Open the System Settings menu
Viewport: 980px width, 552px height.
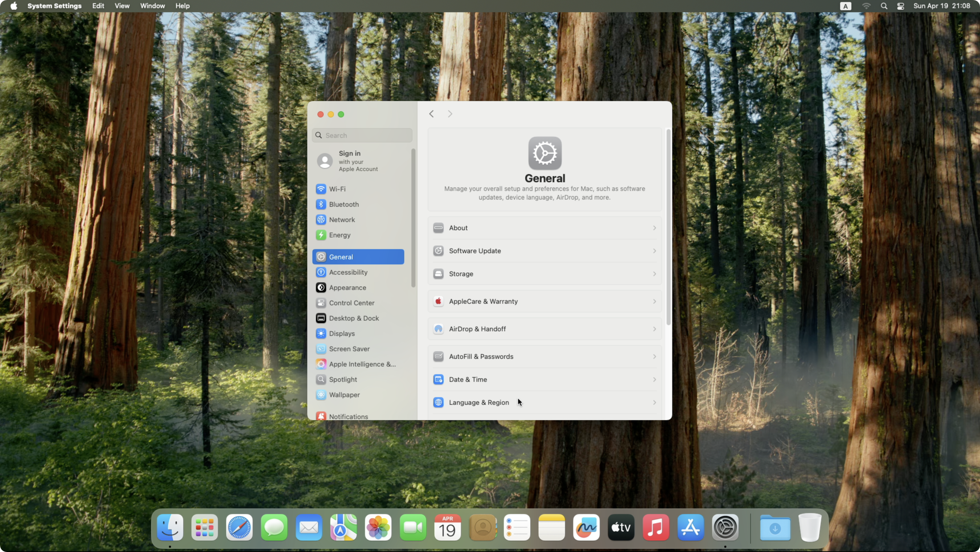[x=54, y=6]
